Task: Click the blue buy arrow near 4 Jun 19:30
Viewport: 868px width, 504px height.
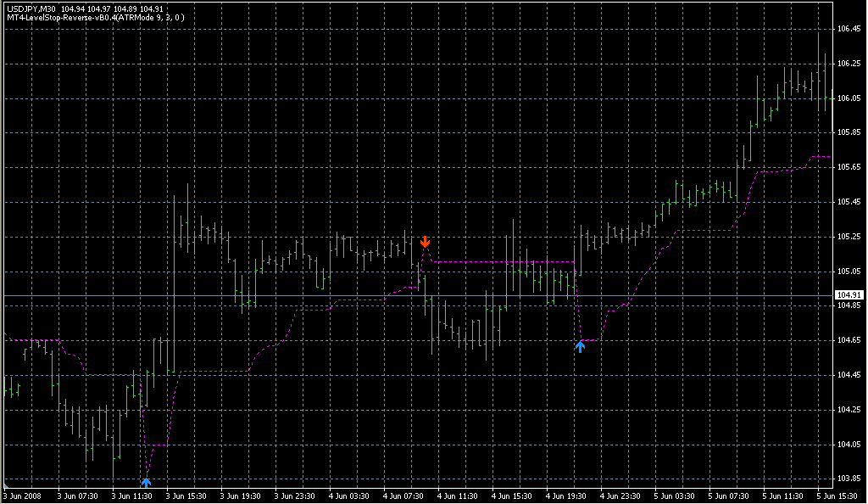Action: (x=580, y=345)
